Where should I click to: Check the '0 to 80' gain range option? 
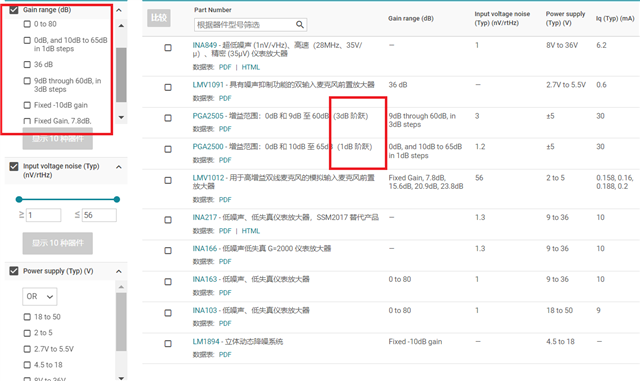click(27, 24)
